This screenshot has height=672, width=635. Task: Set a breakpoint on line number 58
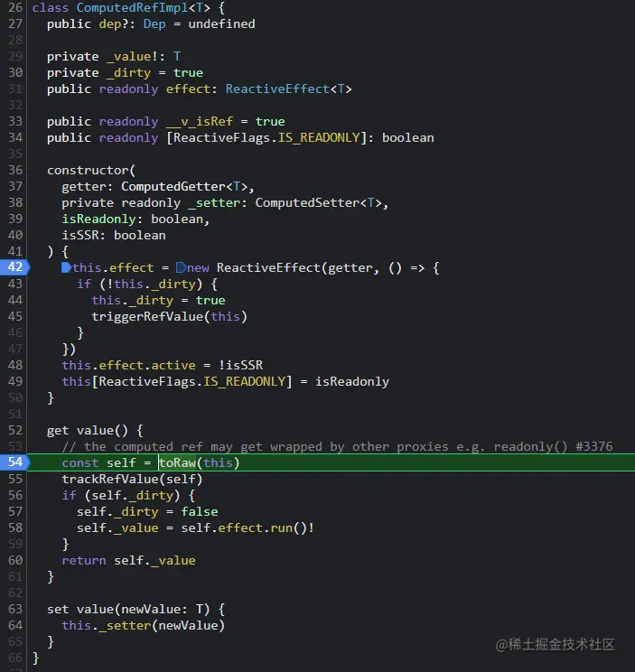[15, 527]
